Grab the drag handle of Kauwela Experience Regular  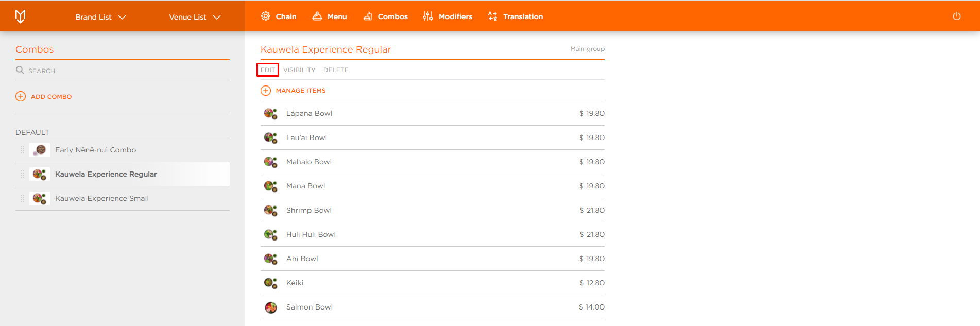click(22, 174)
